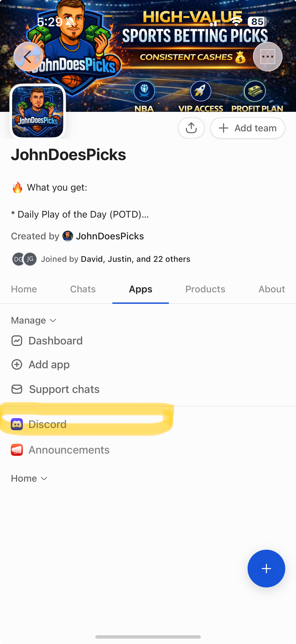Image resolution: width=296 pixels, height=644 pixels.
Task: Switch to the Chats tab
Action: (x=83, y=289)
